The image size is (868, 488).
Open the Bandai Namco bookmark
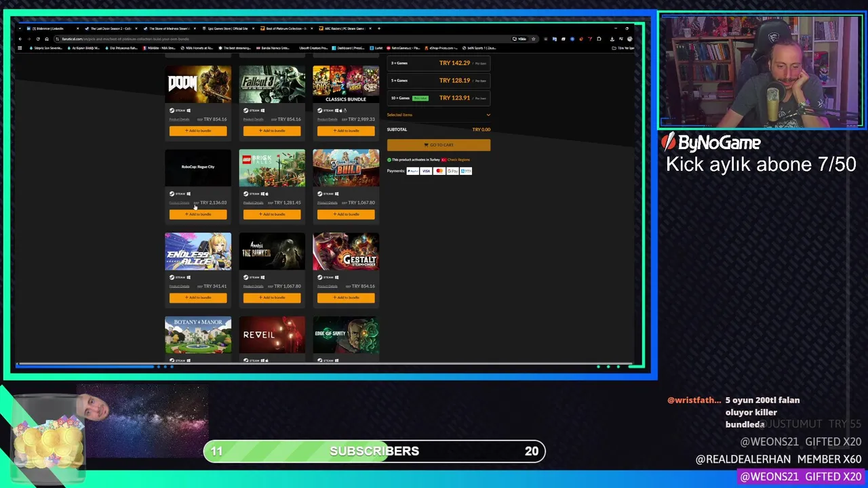(x=273, y=48)
